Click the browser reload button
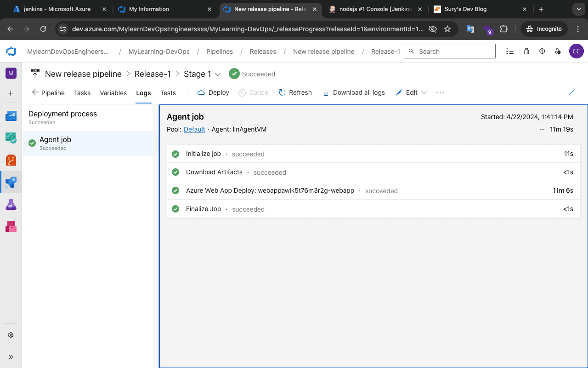Viewport: 588px width, 368px height. click(x=43, y=29)
